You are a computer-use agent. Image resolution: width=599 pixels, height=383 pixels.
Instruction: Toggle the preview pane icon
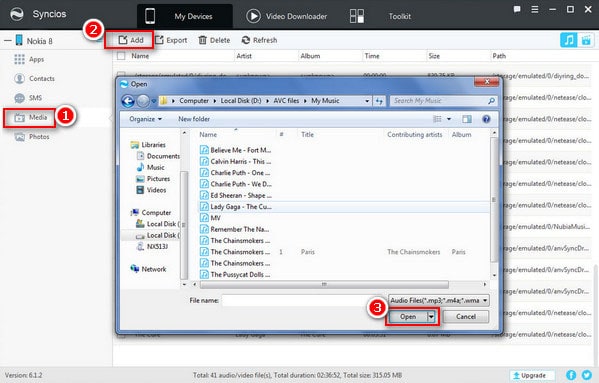click(x=467, y=120)
